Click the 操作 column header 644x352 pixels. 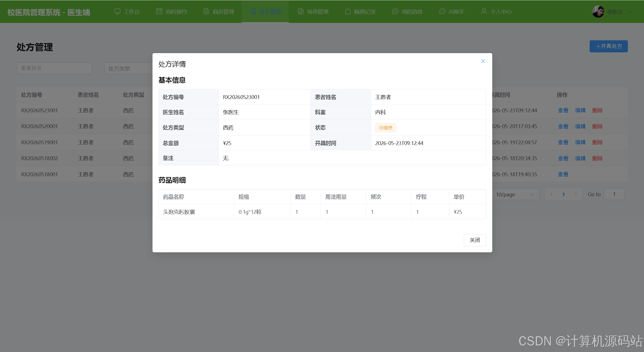[562, 95]
